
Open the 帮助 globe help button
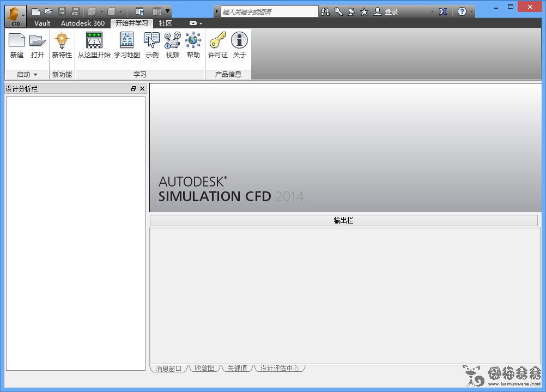[193, 45]
